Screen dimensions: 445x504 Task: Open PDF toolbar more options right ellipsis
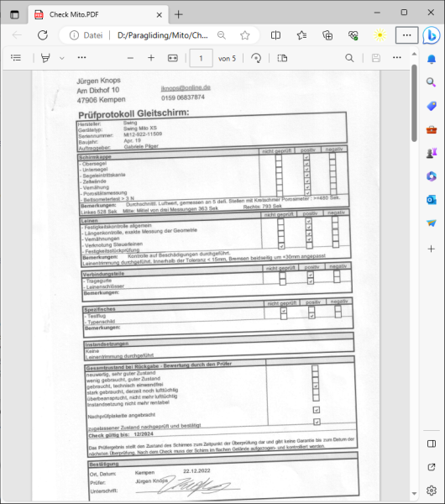397,57
